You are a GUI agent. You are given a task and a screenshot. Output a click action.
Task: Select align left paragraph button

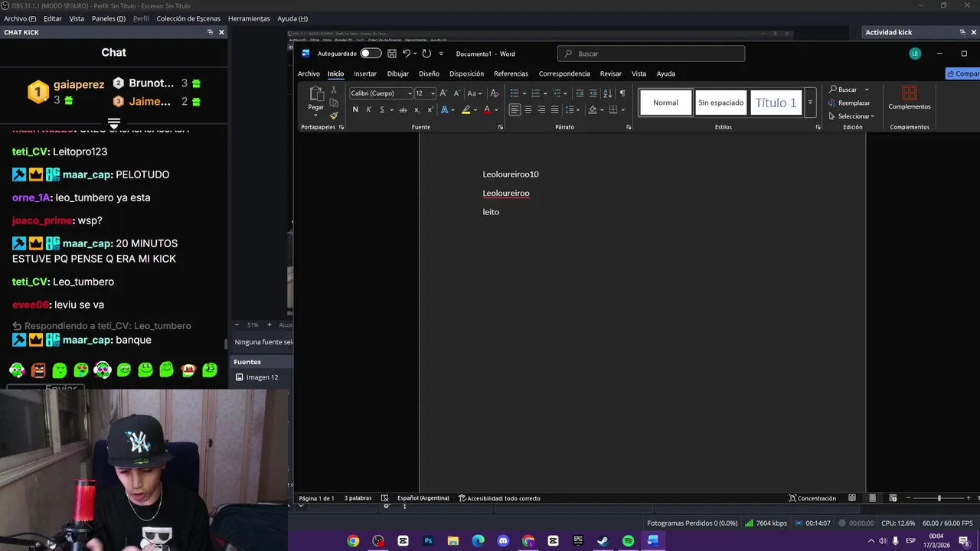pyautogui.click(x=514, y=110)
